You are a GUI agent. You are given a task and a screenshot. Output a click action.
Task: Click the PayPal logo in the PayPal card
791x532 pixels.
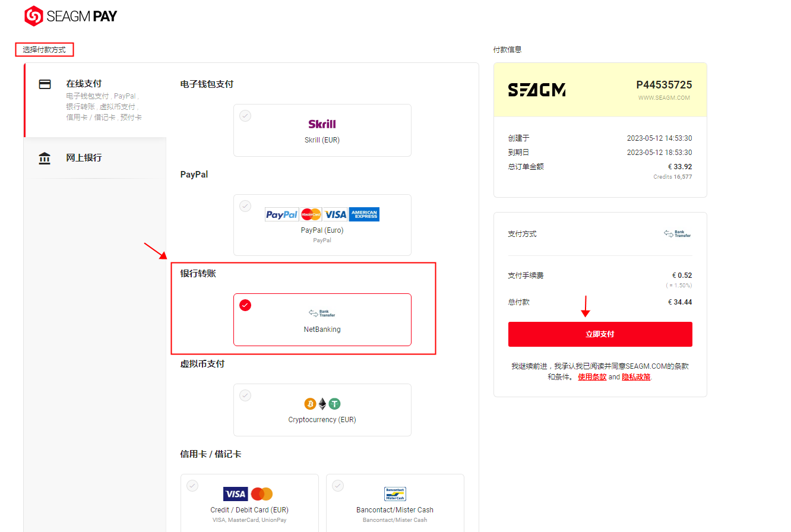click(281, 214)
